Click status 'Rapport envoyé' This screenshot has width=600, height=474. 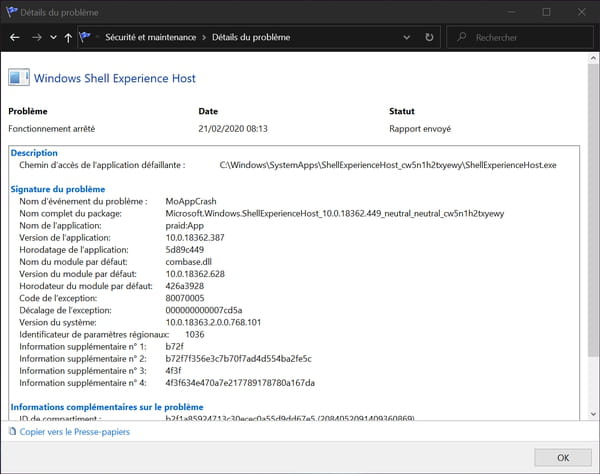[420, 129]
